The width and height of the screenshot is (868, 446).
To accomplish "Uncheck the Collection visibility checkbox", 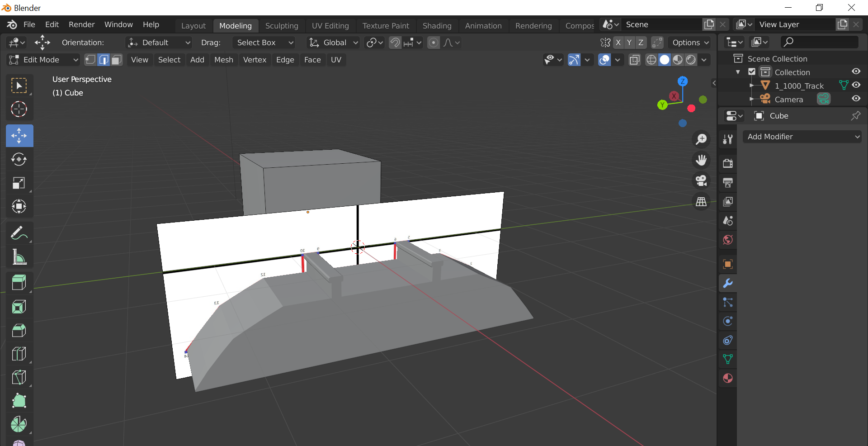I will (752, 72).
